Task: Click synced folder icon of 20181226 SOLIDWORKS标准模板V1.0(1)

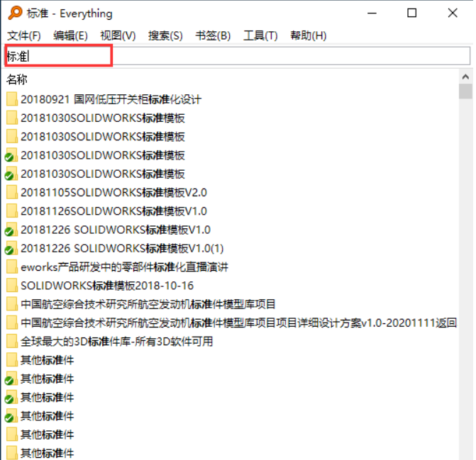Action: [11, 248]
